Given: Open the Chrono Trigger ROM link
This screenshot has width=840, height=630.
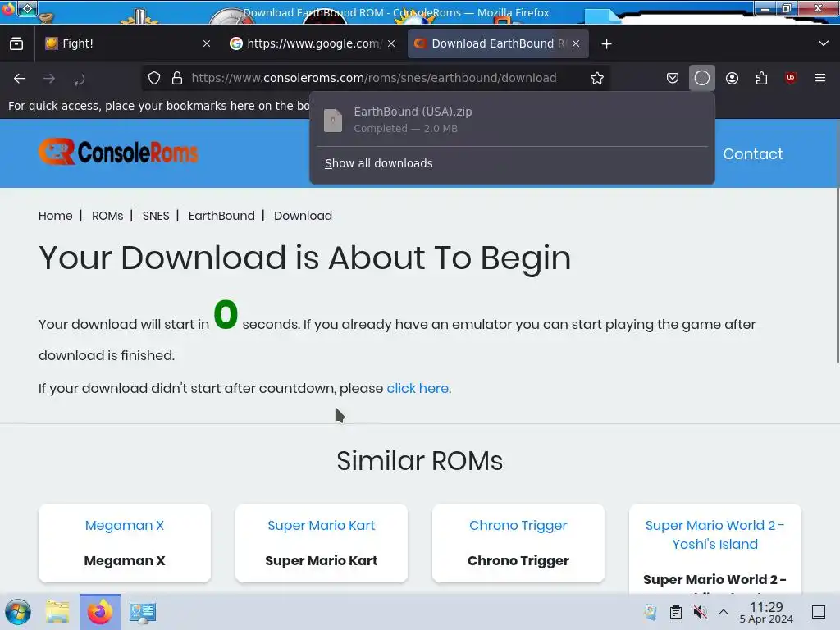Looking at the screenshot, I should tap(518, 526).
